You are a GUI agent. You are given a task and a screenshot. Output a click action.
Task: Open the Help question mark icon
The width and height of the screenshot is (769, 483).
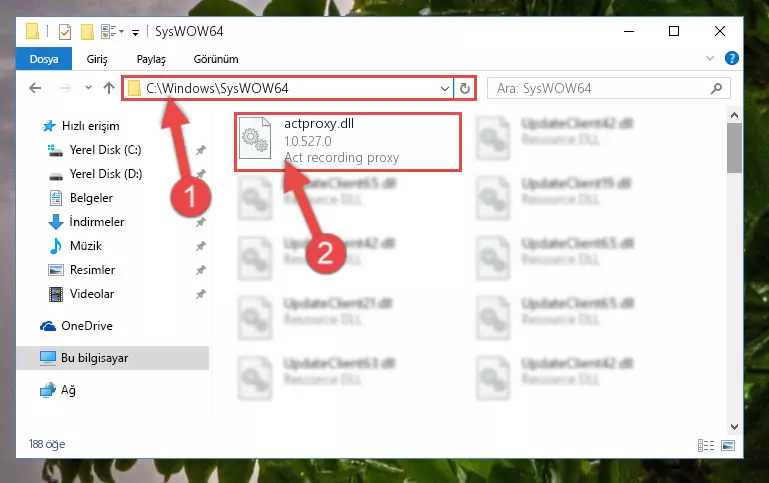point(731,58)
